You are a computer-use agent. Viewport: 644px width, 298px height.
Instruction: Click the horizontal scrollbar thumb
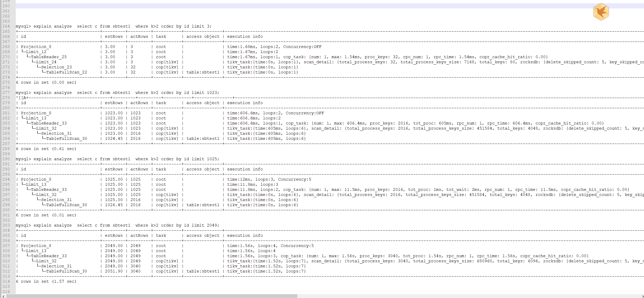(152, 296)
